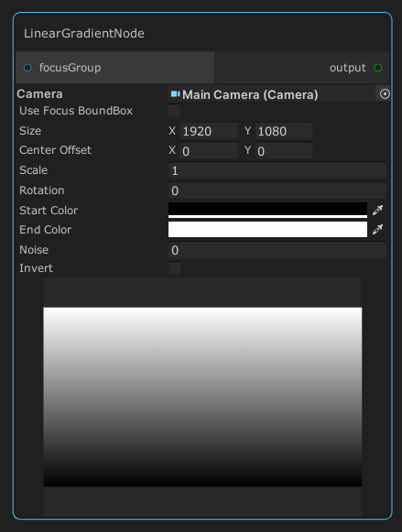Open the Camera object picker circle icon
Screen dimensions: 402x532
point(385,94)
